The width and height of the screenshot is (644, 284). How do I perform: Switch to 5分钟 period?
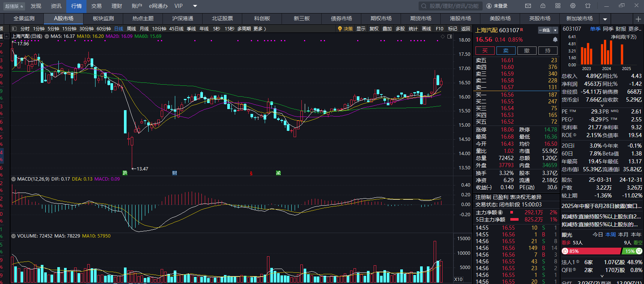point(53,29)
